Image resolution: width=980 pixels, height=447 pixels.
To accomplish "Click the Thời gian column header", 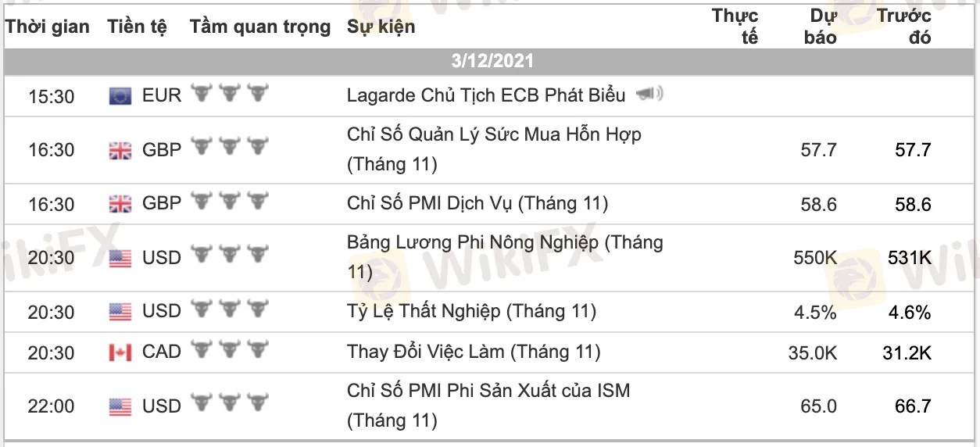I will coord(48,27).
